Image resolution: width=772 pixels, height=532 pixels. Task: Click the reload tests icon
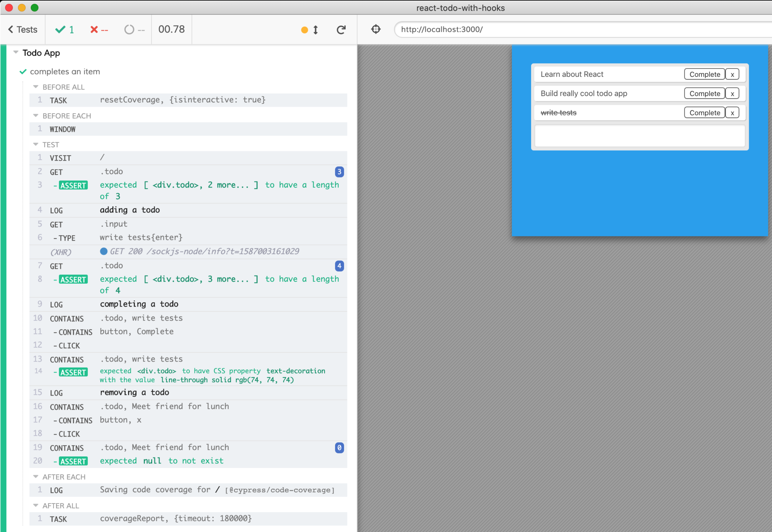(x=341, y=30)
